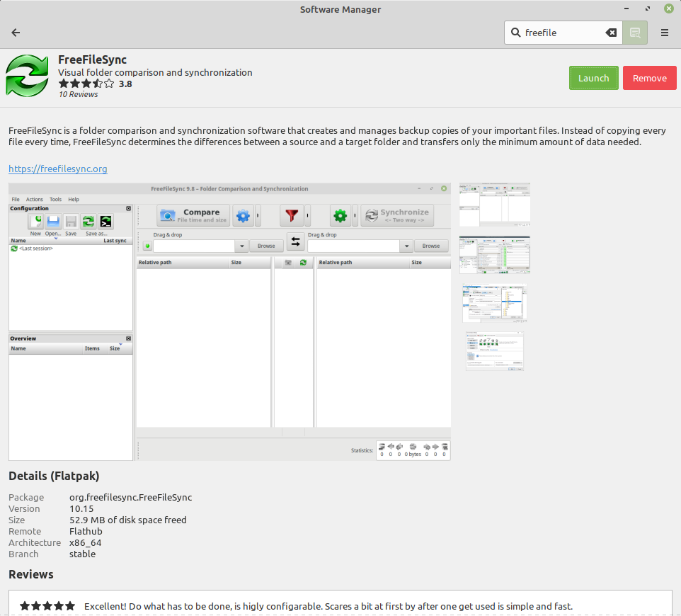Click the "FreeFileSync" app title heading

coord(93,59)
